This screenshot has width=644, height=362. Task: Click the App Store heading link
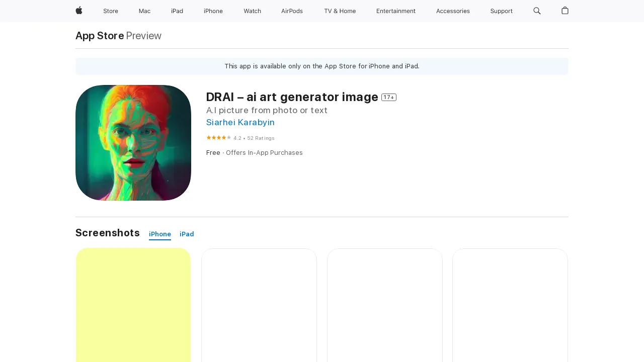click(x=100, y=36)
